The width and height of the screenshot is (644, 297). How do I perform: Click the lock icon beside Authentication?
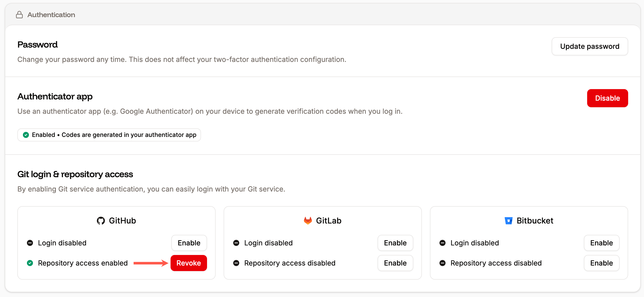[x=19, y=15]
